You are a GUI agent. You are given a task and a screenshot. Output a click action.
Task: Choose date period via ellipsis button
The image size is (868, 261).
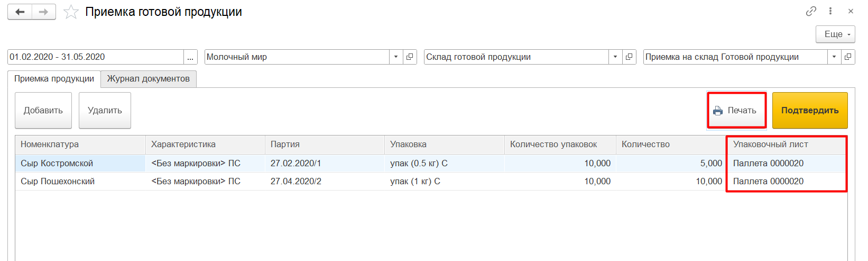[x=190, y=57]
